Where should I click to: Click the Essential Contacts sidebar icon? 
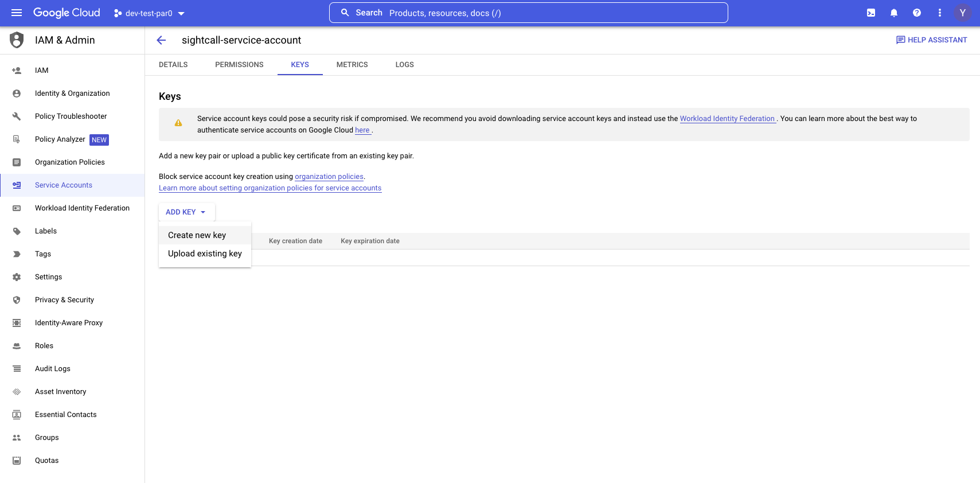click(17, 415)
